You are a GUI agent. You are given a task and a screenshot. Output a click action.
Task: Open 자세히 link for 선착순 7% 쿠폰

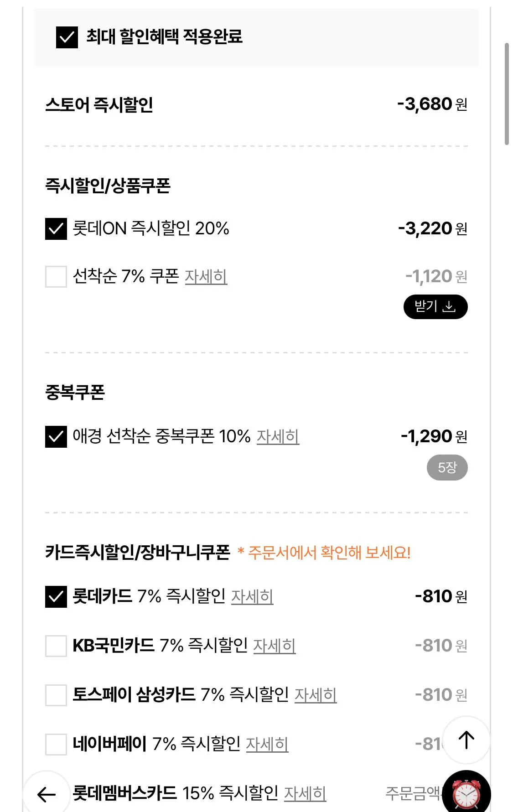[x=206, y=277]
